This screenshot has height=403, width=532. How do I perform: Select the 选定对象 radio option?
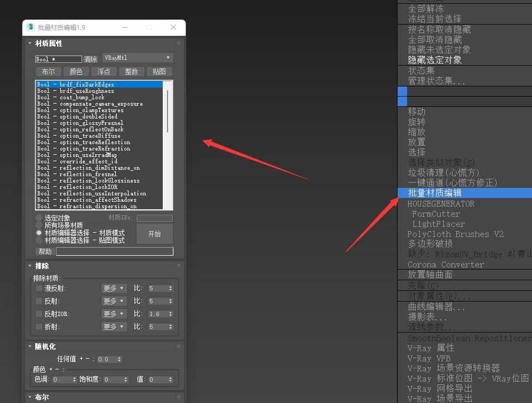(39, 218)
